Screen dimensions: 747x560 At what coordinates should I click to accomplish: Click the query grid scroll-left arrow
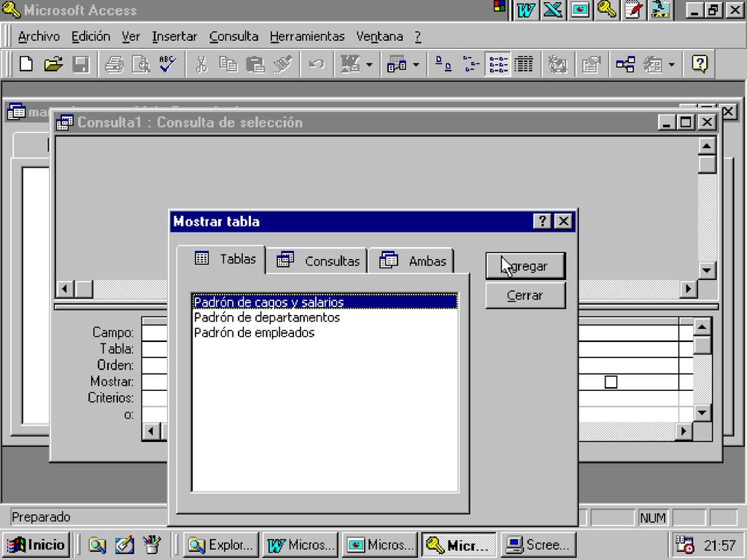(152, 432)
